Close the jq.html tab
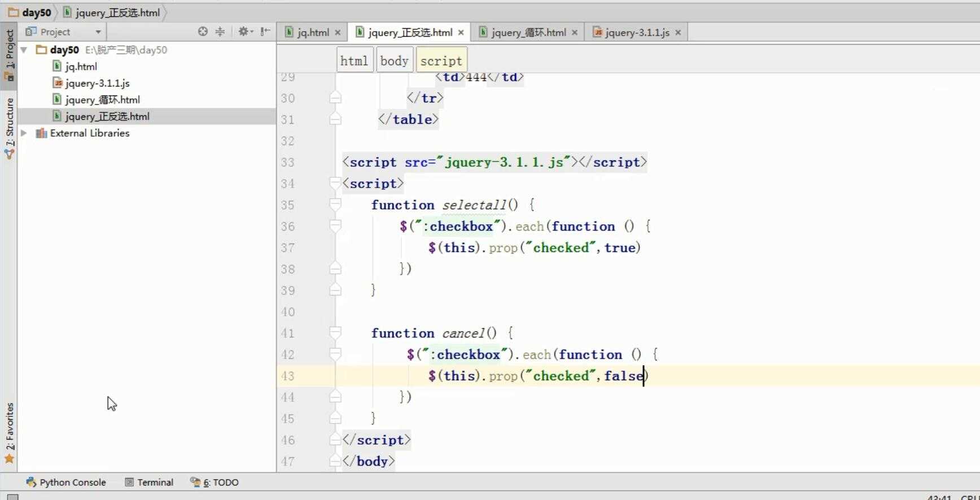 tap(338, 33)
